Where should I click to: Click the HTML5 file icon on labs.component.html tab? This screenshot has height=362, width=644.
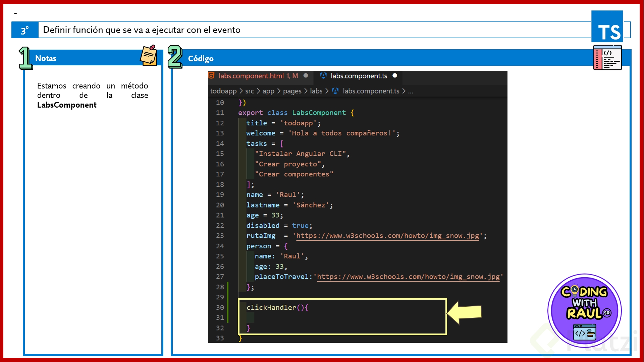[211, 76]
